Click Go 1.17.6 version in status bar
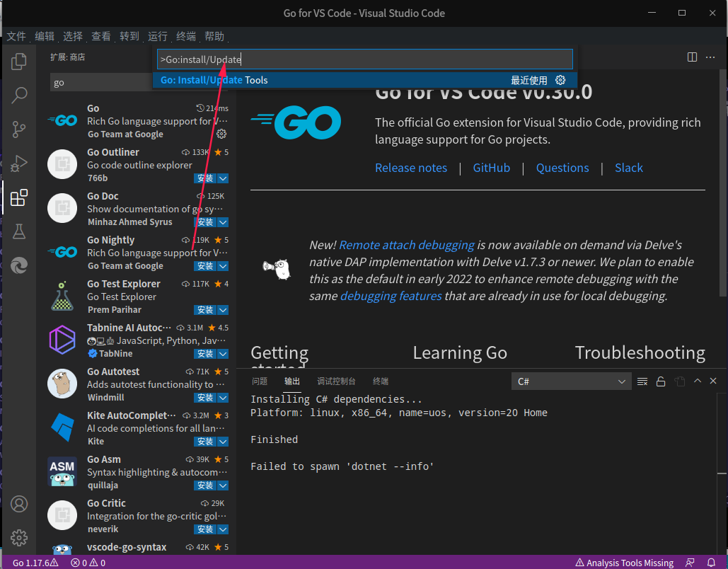 tap(35, 563)
